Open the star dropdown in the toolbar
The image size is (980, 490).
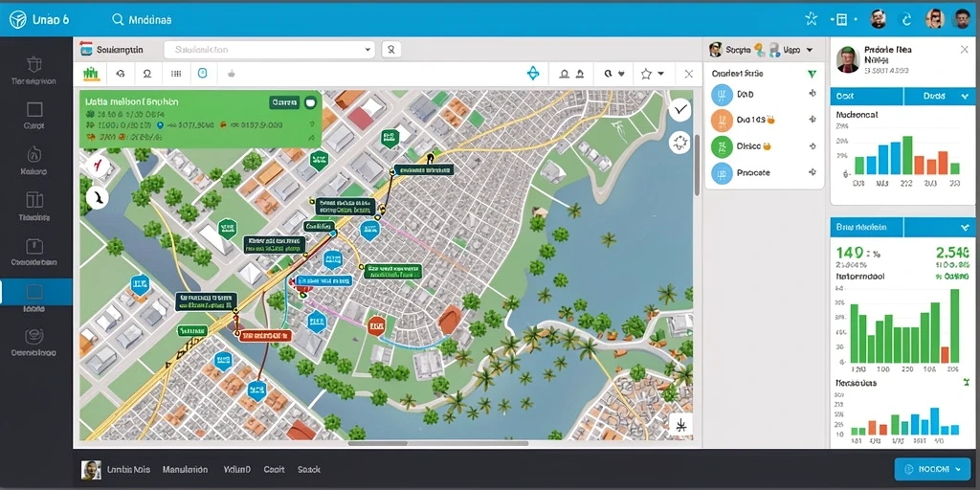[x=652, y=74]
